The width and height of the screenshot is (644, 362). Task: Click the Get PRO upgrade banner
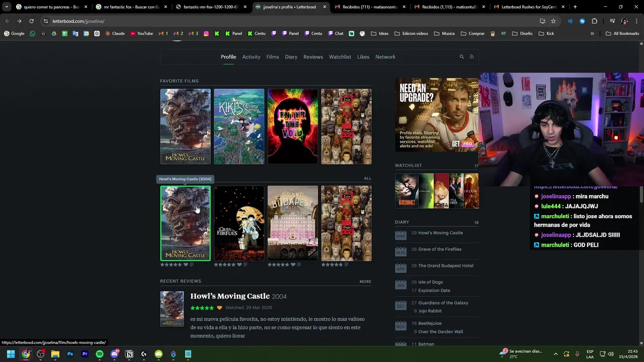[x=437, y=115]
